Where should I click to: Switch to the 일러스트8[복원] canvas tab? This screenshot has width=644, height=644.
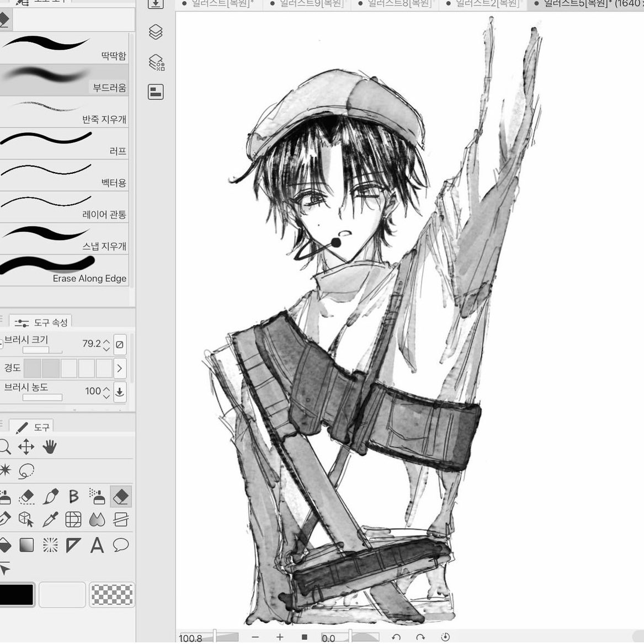395,4
